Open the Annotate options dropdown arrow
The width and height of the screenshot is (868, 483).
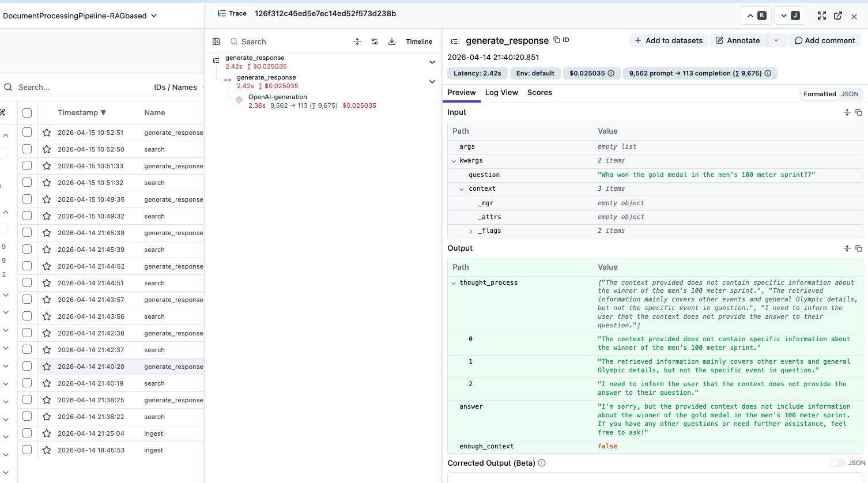(x=776, y=40)
